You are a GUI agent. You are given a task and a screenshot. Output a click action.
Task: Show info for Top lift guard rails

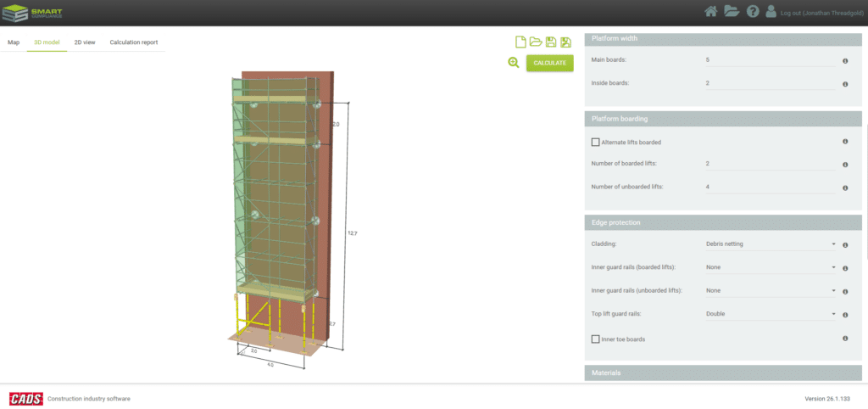(845, 315)
